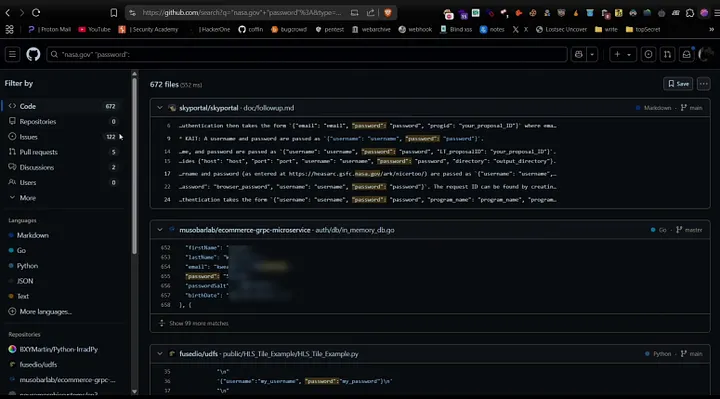This screenshot has height=399, width=720.
Task: Open the user avatar menu
Action: [705, 55]
